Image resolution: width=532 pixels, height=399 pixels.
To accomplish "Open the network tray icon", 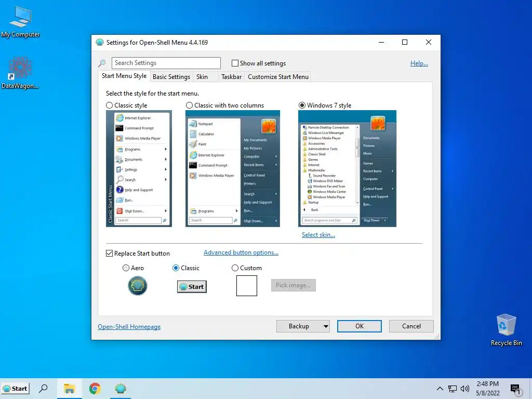I will coord(453,389).
